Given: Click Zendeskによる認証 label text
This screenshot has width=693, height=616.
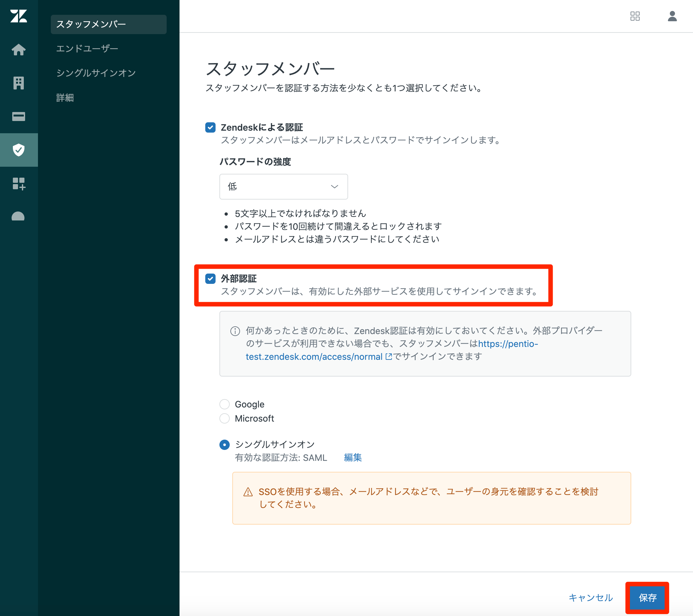Looking at the screenshot, I should [x=262, y=127].
